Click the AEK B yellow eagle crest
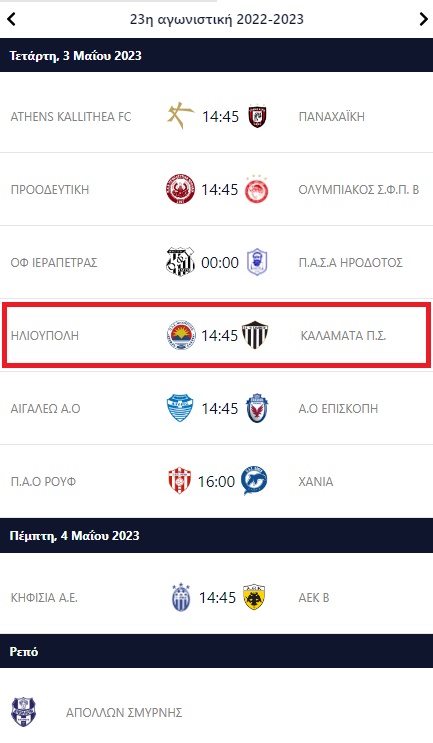433x743 pixels. 254,597
